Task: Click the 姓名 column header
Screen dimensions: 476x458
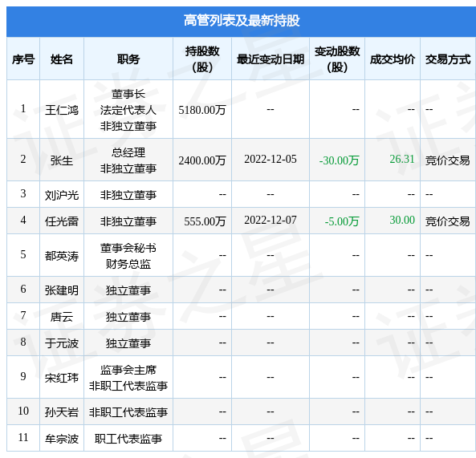Action: pos(62,59)
